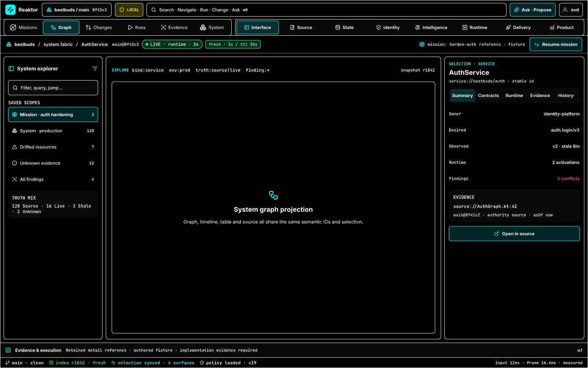Click the Filter, query, jump input field
This screenshot has height=368, width=588.
pos(53,88)
